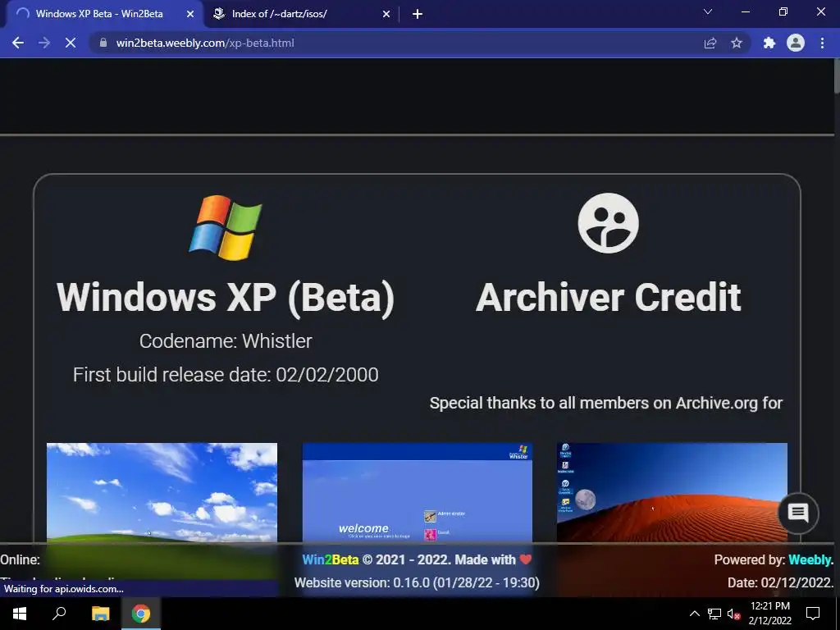This screenshot has height=630, width=840.
Task: Stop loading the page
Action: [71, 43]
